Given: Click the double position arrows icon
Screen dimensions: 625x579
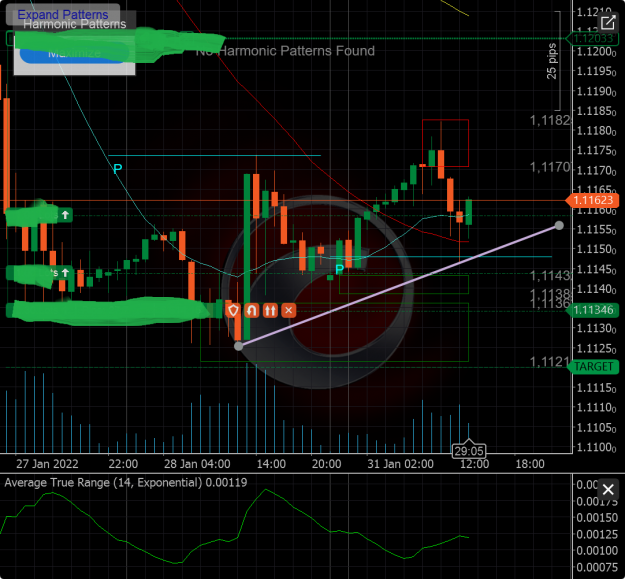Looking at the screenshot, I should coord(270,310).
